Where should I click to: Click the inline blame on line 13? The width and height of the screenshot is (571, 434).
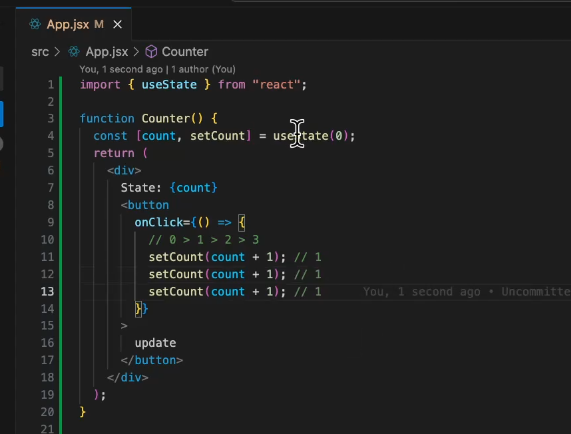[467, 292]
